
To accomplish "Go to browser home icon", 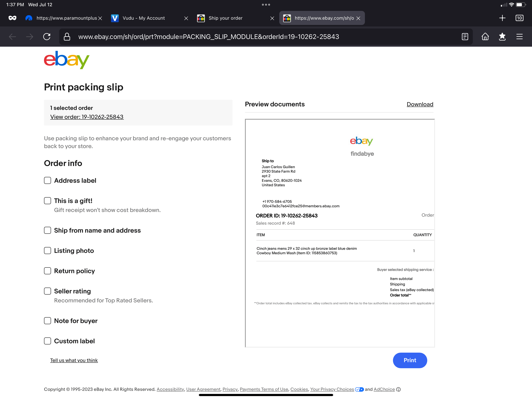I will coord(485,37).
